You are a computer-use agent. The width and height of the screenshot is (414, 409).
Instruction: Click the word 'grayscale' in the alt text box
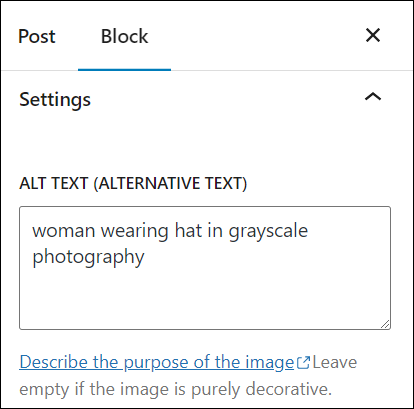(x=268, y=231)
